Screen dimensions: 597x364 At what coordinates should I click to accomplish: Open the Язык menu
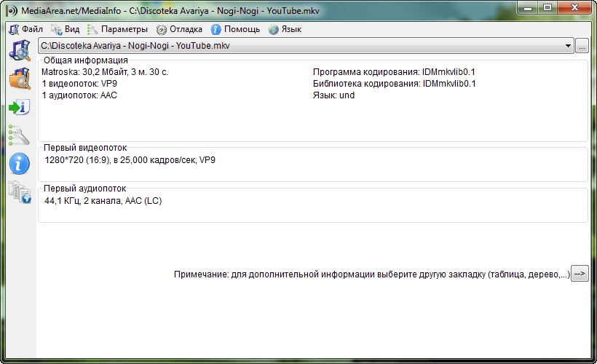tap(285, 29)
